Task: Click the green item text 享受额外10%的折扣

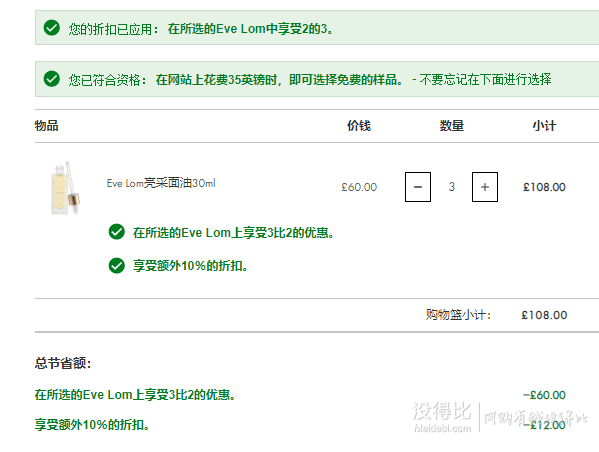Action: 190,266
